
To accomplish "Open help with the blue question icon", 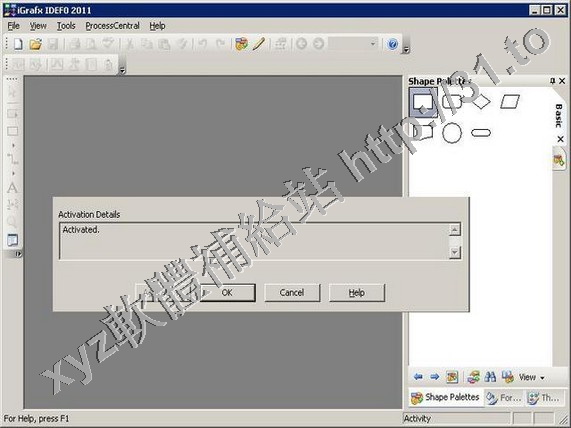I will [393, 44].
